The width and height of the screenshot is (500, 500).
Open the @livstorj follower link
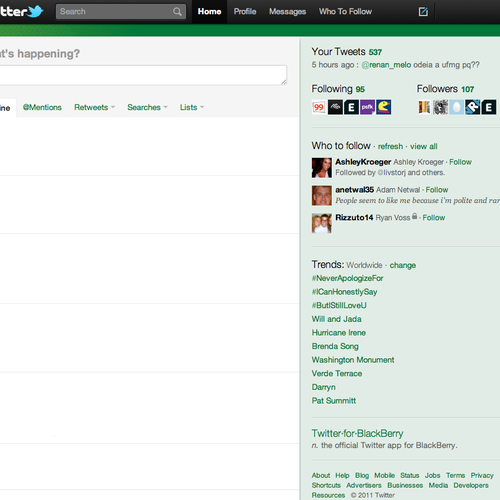coord(391,173)
